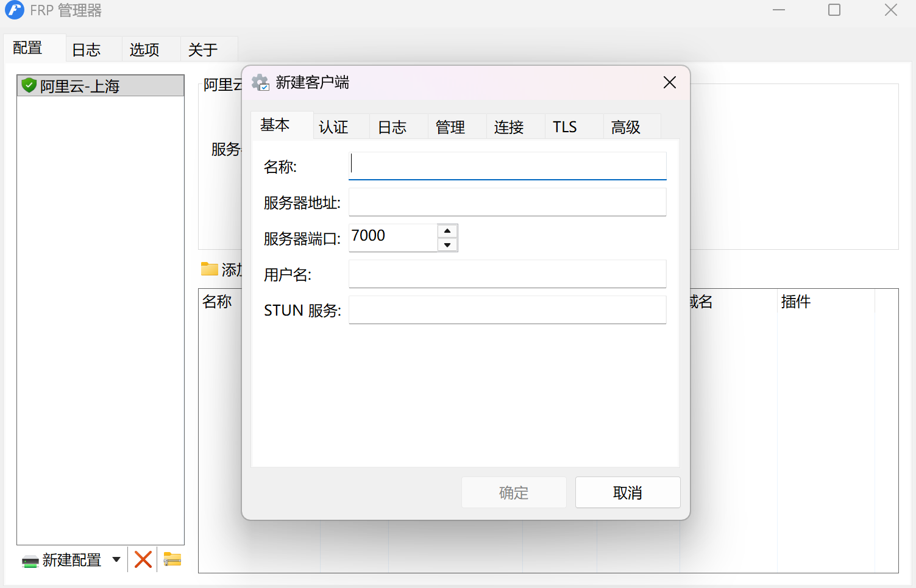Open the TLS tab
This screenshot has width=916, height=588.
click(x=564, y=127)
